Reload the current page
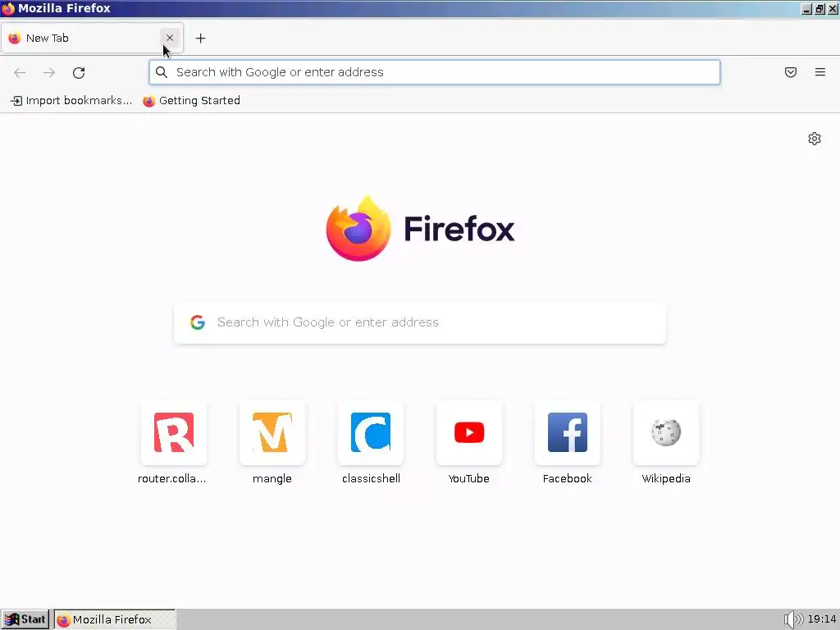The image size is (840, 630). [x=79, y=72]
